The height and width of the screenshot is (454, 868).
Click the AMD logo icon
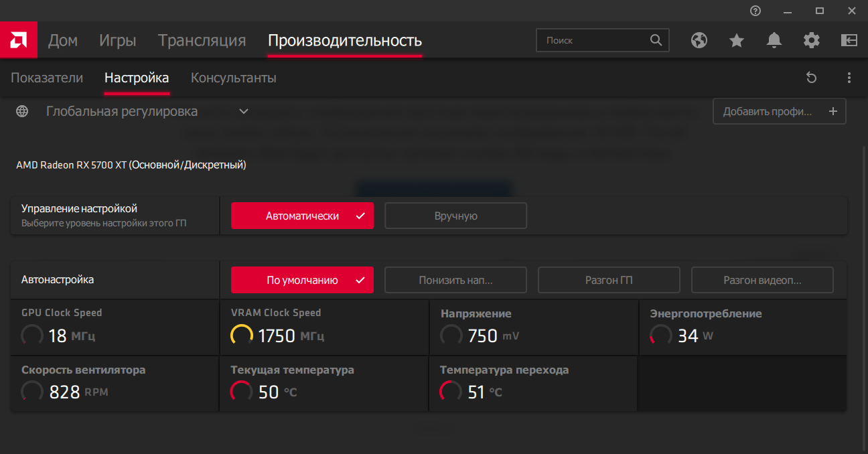pos(19,40)
